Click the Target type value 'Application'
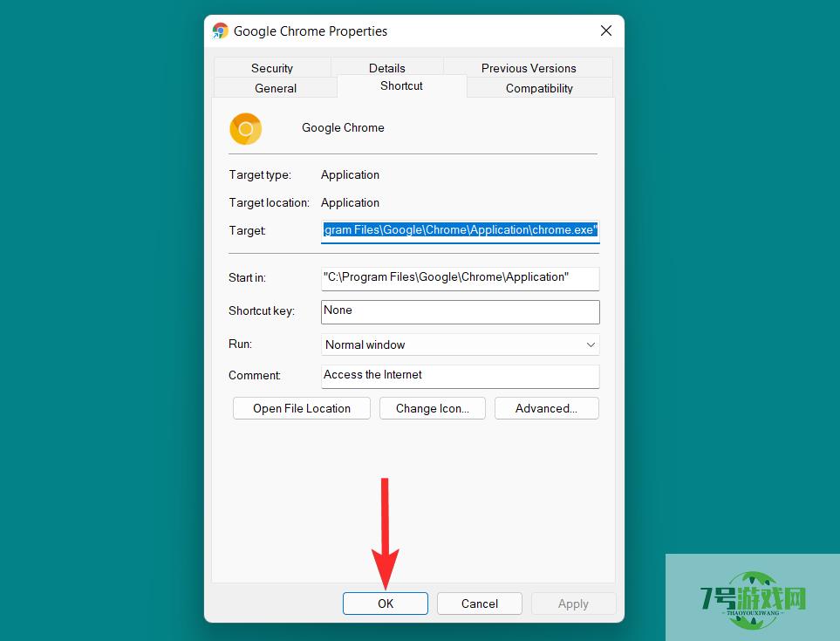This screenshot has width=840, height=641. [350, 174]
